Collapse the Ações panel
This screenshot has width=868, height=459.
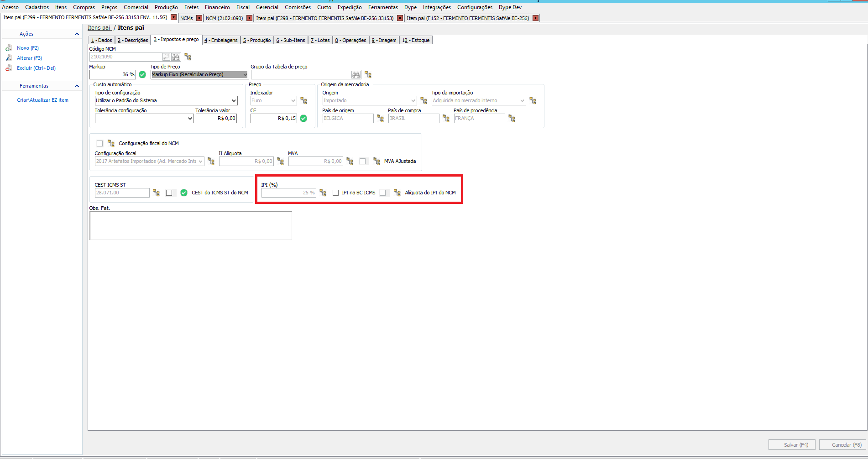pos(77,34)
